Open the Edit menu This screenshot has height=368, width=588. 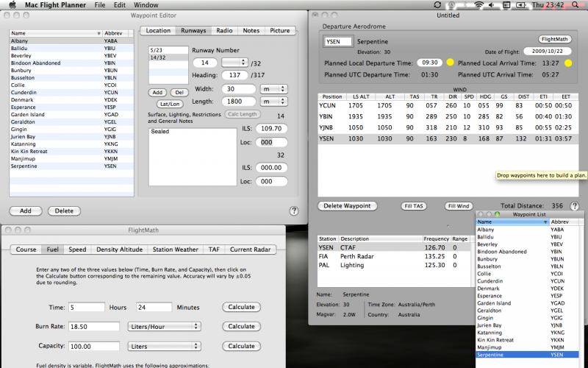click(120, 5)
